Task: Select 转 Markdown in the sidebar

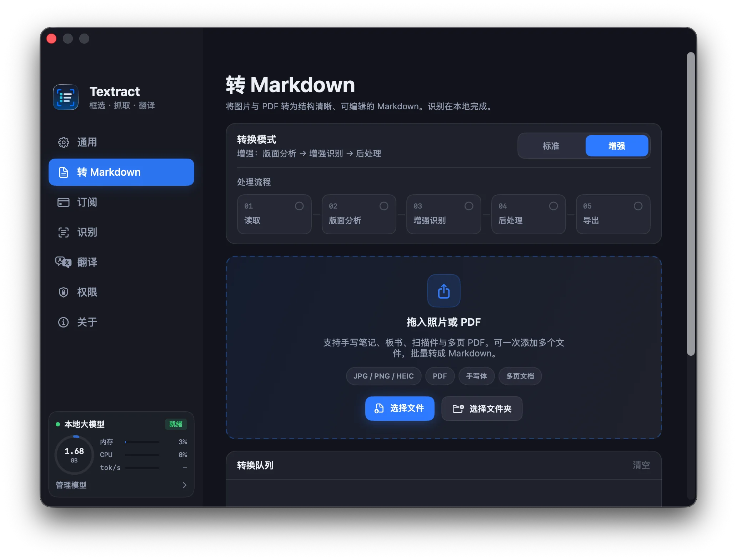Action: click(x=121, y=172)
